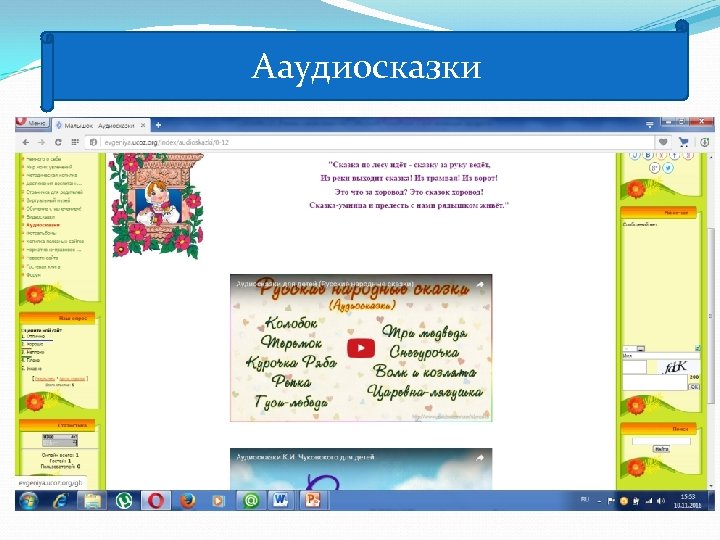Launch Internet Explorer from the taskbar
Screen dimensions: 720x540
point(61,501)
